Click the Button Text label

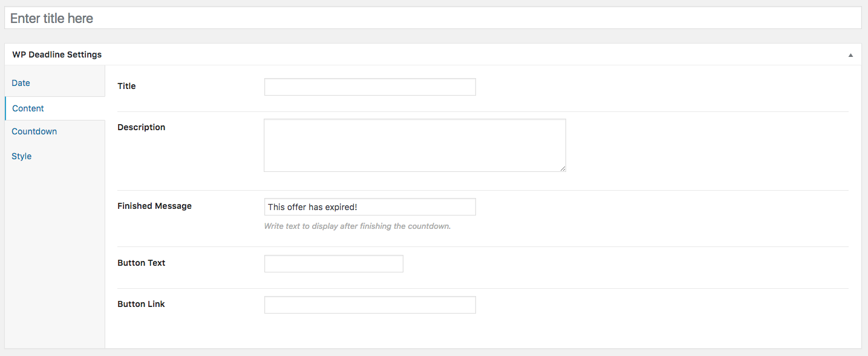pyautogui.click(x=141, y=263)
